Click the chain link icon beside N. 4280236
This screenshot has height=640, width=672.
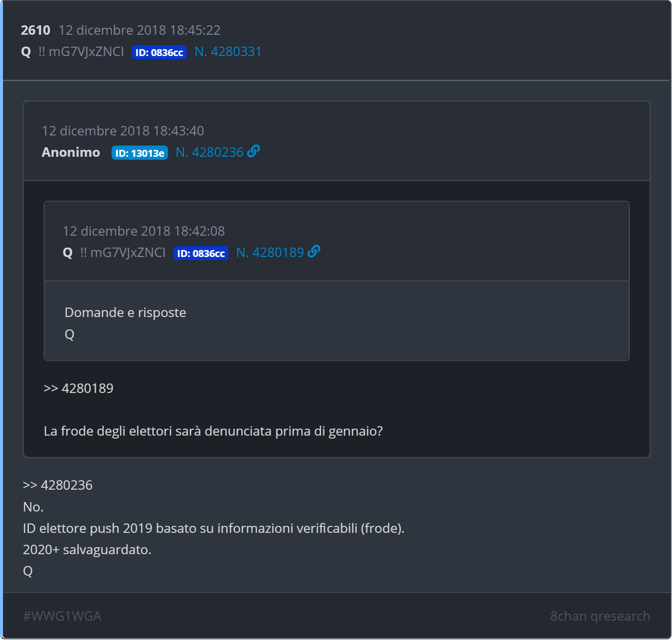pyautogui.click(x=254, y=151)
